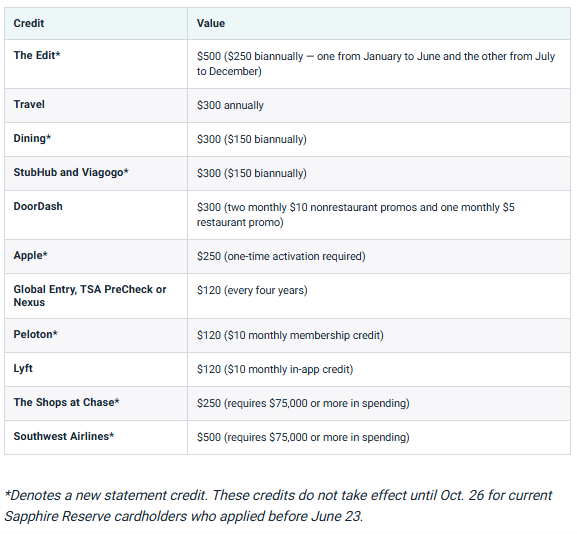
Task: Select the Apple* credit label
Action: pyautogui.click(x=31, y=255)
